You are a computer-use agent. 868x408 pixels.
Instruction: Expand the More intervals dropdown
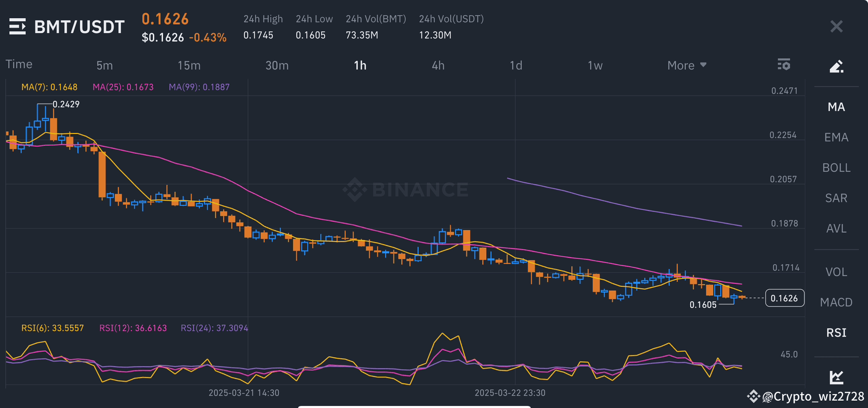[687, 66]
